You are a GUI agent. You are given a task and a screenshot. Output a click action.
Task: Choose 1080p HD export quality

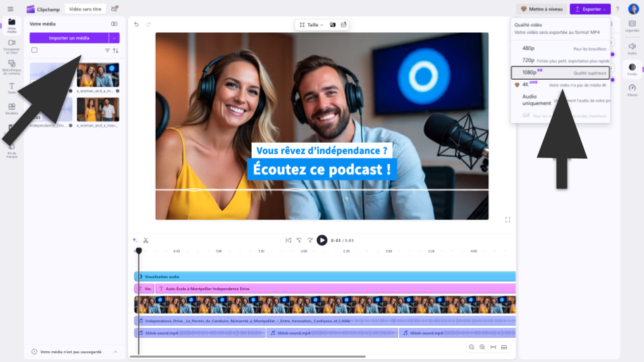(x=560, y=72)
